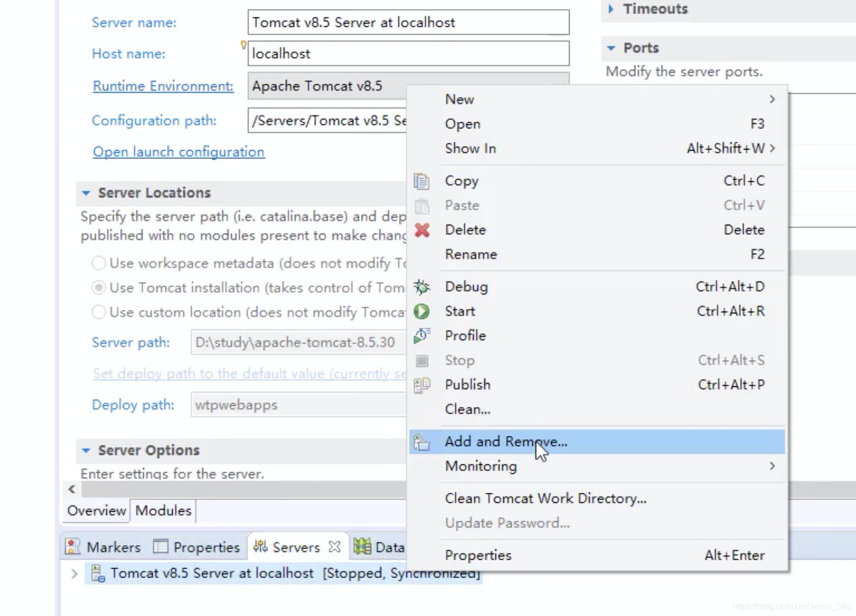The image size is (856, 616).
Task: Collapse the Server Options section
Action: pyautogui.click(x=86, y=451)
